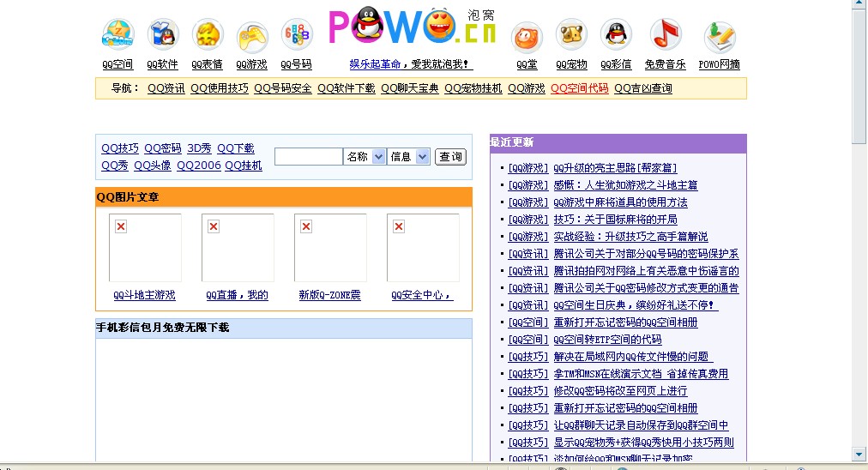Open the QQ秀 quick link
Image resolution: width=868 pixels, height=470 pixels.
(115, 166)
